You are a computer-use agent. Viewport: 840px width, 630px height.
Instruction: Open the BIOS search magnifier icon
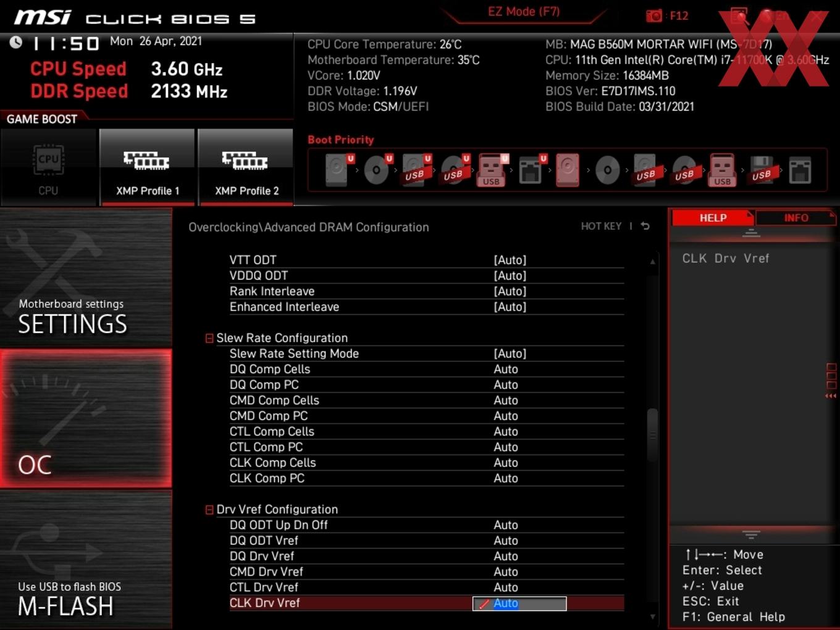tap(739, 17)
